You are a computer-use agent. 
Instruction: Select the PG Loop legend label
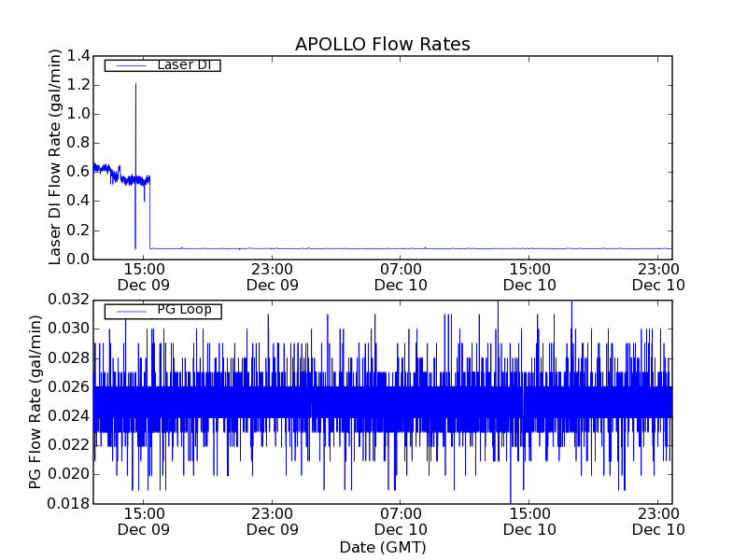(184, 310)
